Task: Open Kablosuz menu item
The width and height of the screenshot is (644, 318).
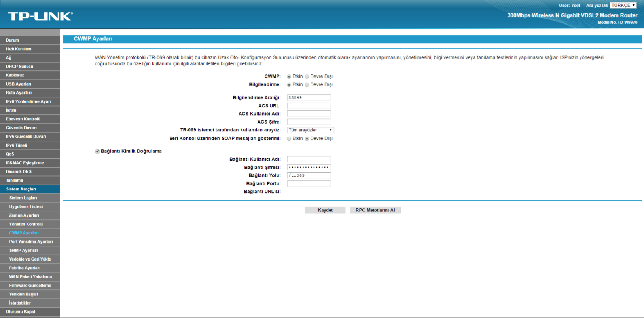Action: [x=30, y=75]
